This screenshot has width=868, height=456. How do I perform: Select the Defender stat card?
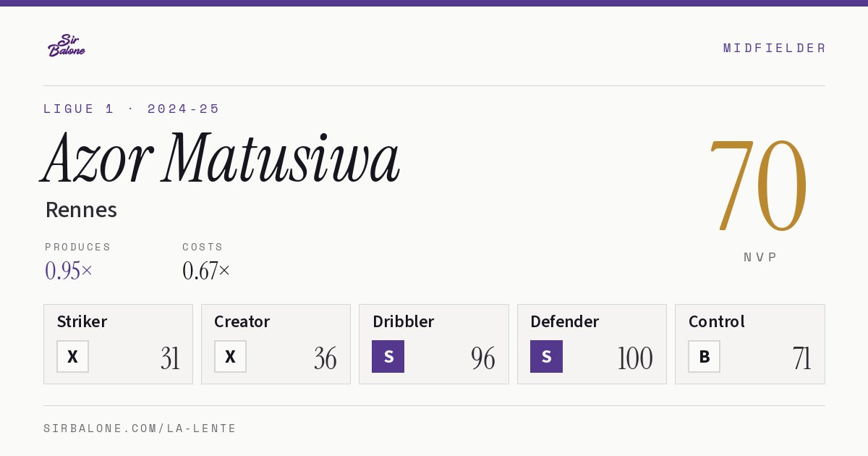592,344
